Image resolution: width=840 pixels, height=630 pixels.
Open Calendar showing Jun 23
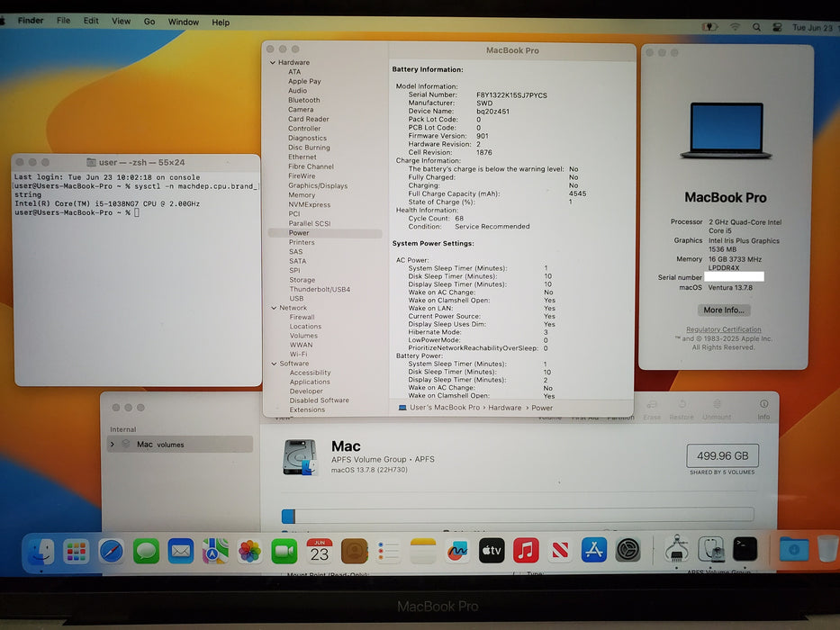click(320, 551)
